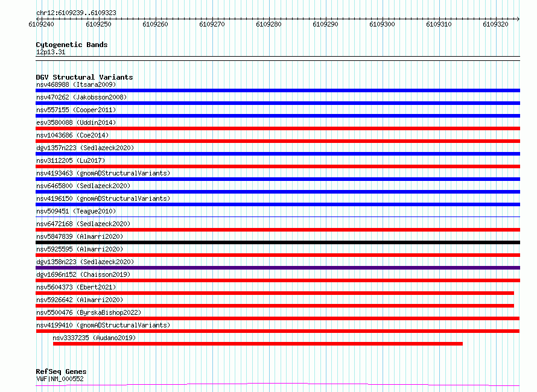
Task: Select the red bar of nsv5926642
Action: click(x=275, y=306)
